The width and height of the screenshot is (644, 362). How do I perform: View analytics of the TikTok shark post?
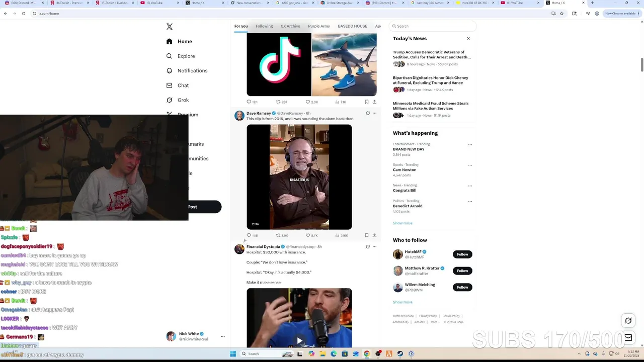click(x=341, y=102)
